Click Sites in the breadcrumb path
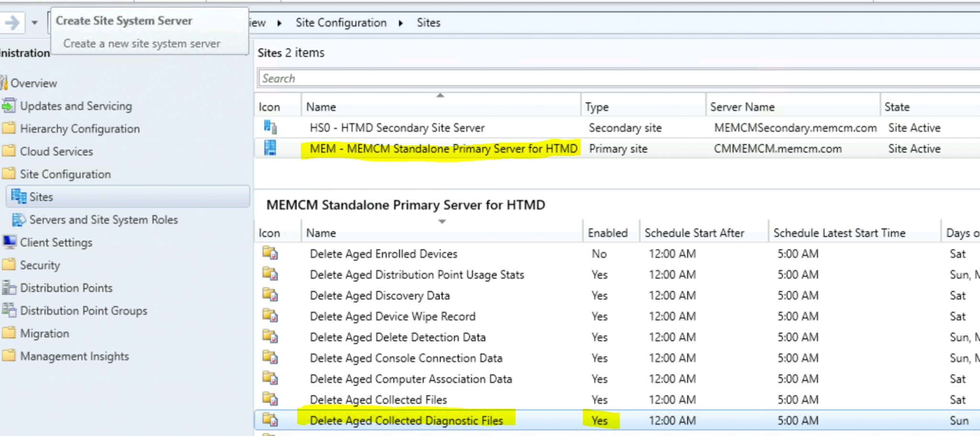Viewport: 980px width, 436px height. tap(428, 22)
